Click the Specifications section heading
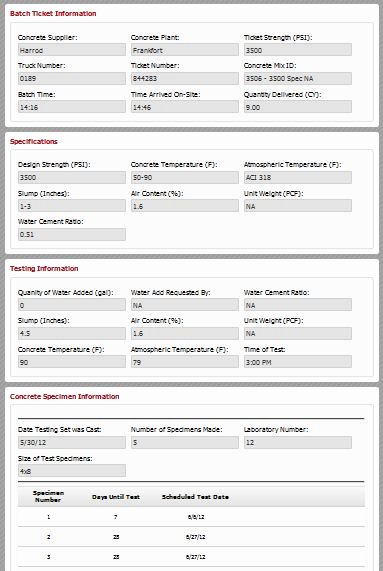383x571 pixels. [34, 141]
